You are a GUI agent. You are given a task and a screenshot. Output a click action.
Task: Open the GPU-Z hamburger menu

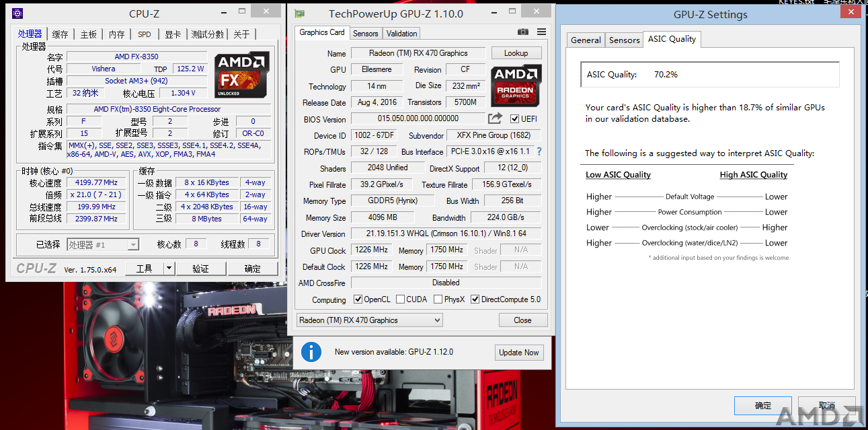(x=541, y=32)
